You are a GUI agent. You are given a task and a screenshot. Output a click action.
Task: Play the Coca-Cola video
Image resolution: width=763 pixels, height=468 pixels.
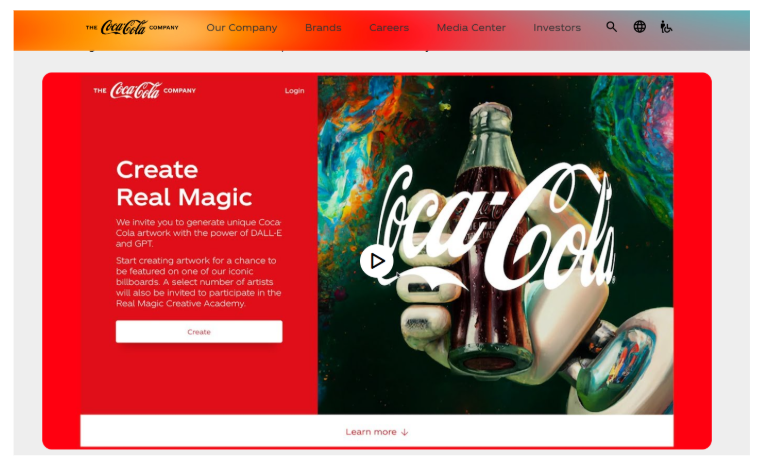click(x=376, y=261)
